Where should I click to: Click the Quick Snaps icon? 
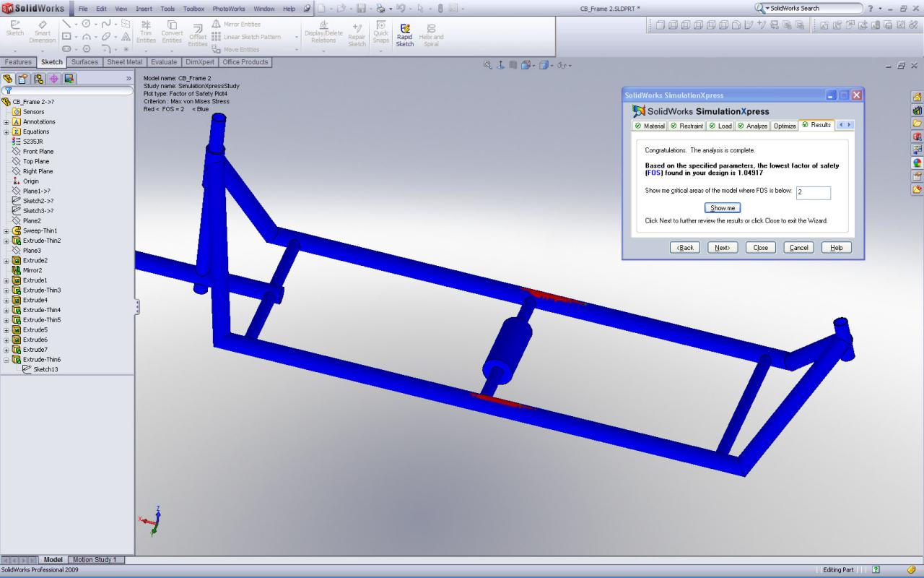tap(381, 33)
